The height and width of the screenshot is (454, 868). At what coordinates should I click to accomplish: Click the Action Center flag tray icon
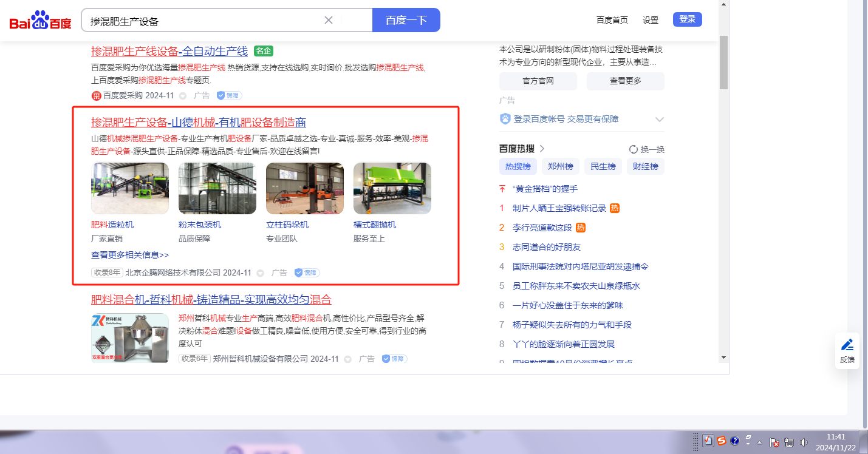point(774,442)
